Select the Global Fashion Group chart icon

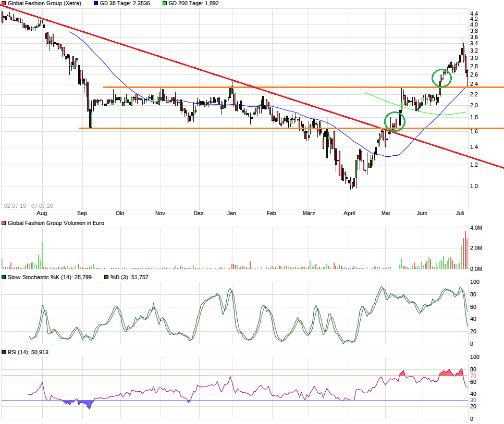pyautogui.click(x=3, y=3)
